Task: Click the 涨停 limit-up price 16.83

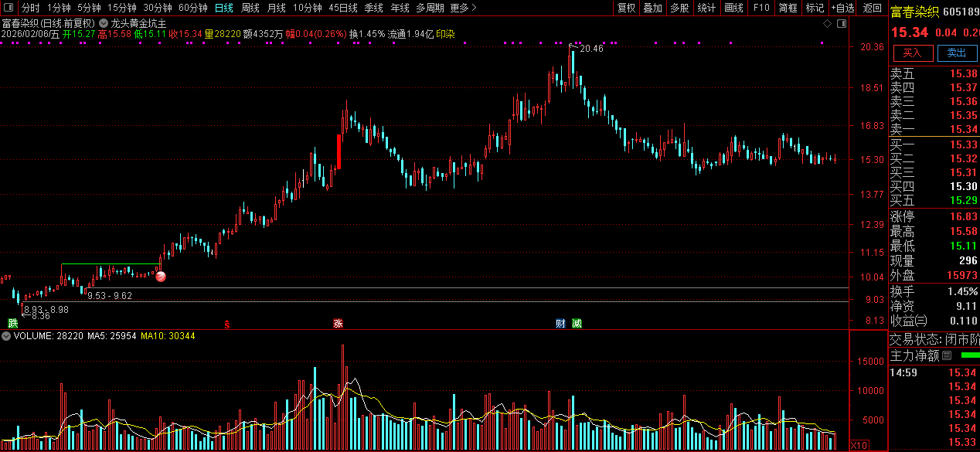Action: tap(962, 216)
